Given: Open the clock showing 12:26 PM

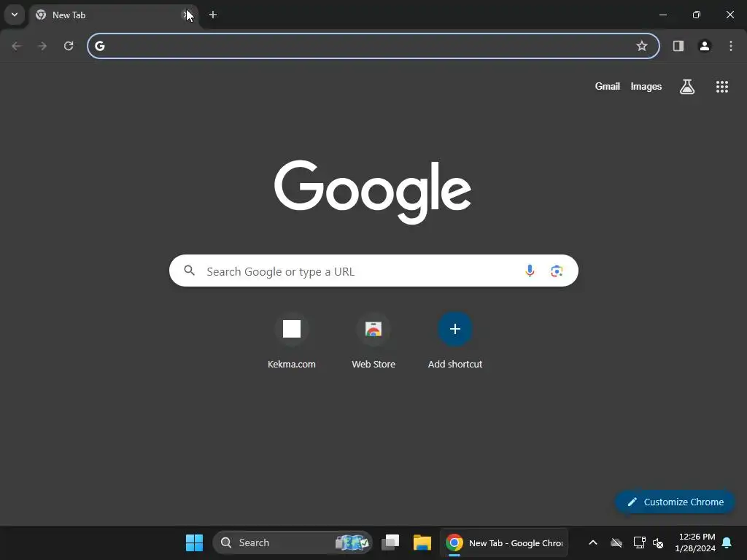Looking at the screenshot, I should coord(695,542).
